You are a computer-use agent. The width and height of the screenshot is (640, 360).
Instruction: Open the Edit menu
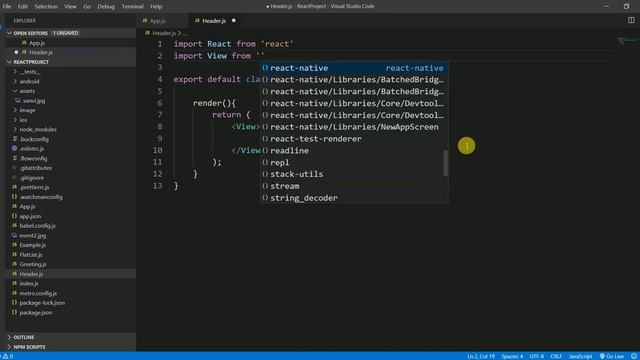click(23, 7)
